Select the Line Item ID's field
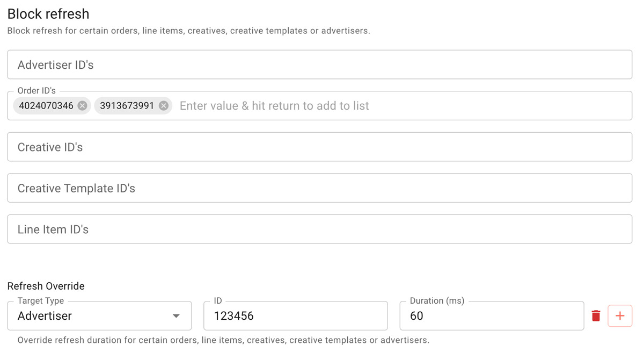The width and height of the screenshot is (644, 352). pos(320,229)
